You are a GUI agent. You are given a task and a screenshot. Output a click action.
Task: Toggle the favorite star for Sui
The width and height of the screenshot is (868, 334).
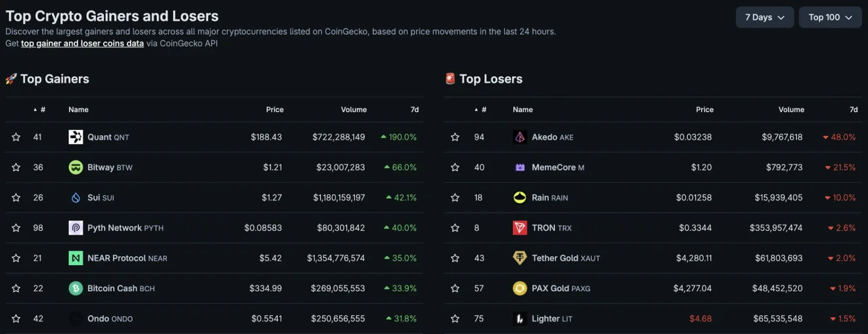coord(16,198)
